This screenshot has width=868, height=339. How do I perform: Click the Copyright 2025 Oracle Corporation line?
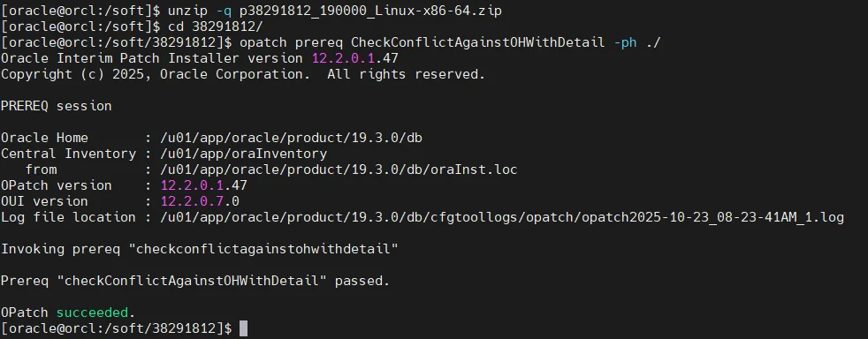(x=242, y=74)
